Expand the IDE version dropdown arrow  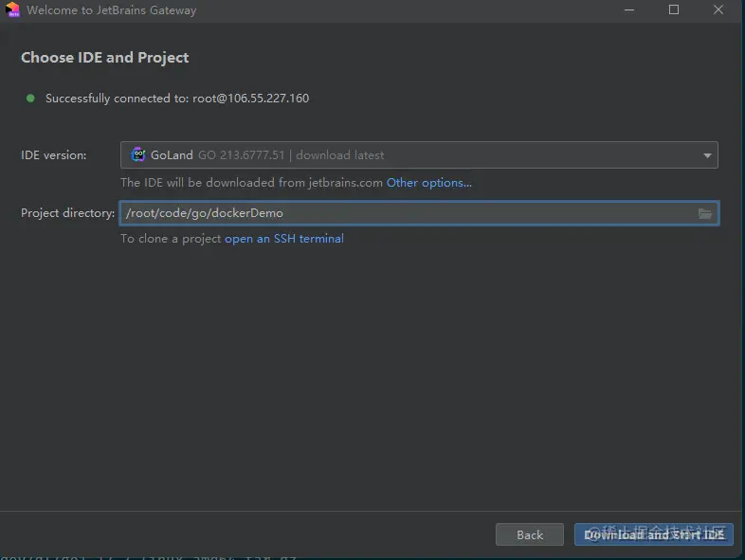click(x=707, y=155)
